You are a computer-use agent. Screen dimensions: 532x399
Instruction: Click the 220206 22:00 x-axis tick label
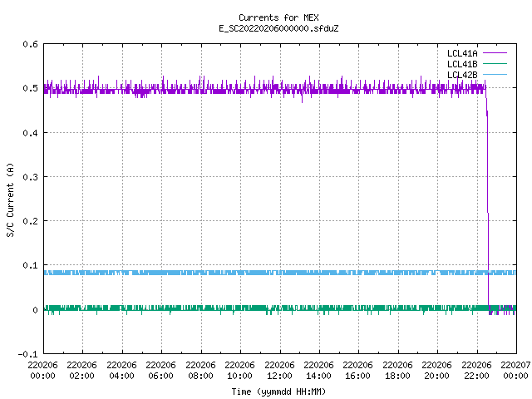pyautogui.click(x=476, y=370)
